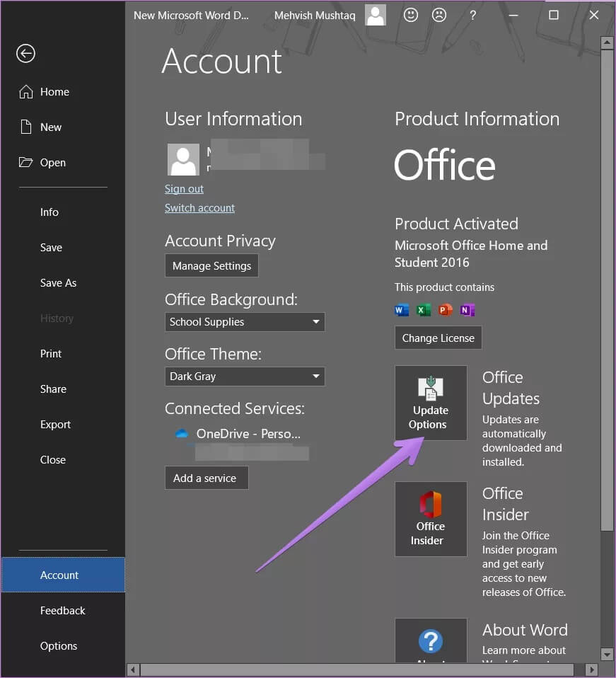Select the Account tab in sidebar

pyautogui.click(x=63, y=575)
